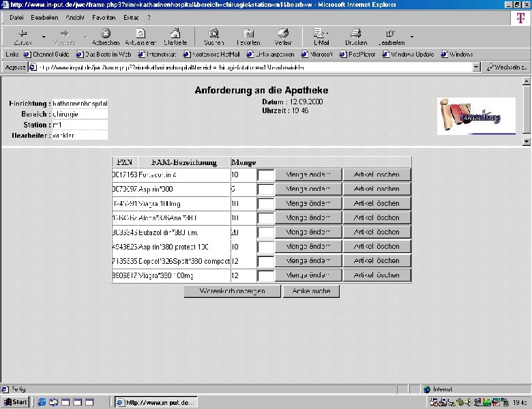Open the RealPlayer links bar item
532x409 pixels.
(x=357, y=55)
